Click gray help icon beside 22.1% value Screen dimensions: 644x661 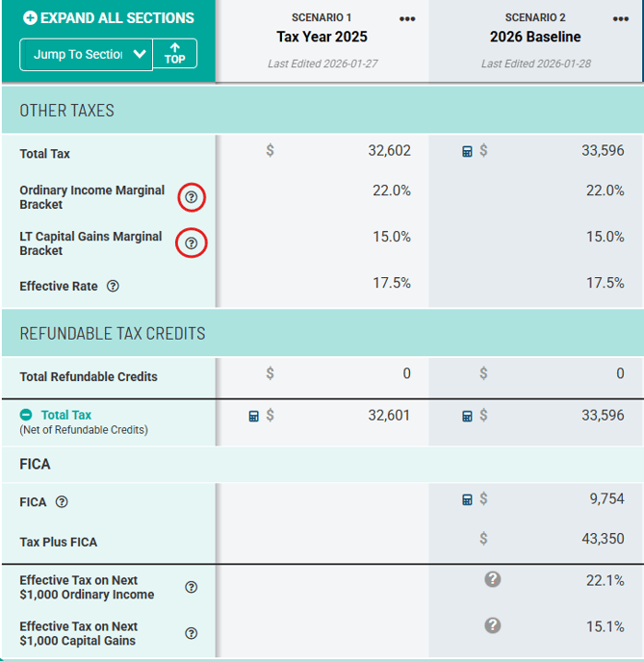click(x=492, y=579)
